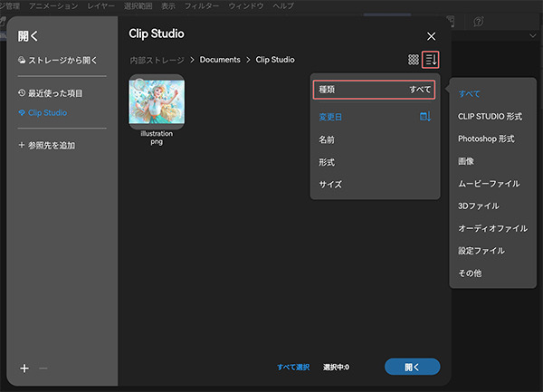Select the illustration png thumbnail
The height and width of the screenshot is (392, 543).
[x=157, y=101]
